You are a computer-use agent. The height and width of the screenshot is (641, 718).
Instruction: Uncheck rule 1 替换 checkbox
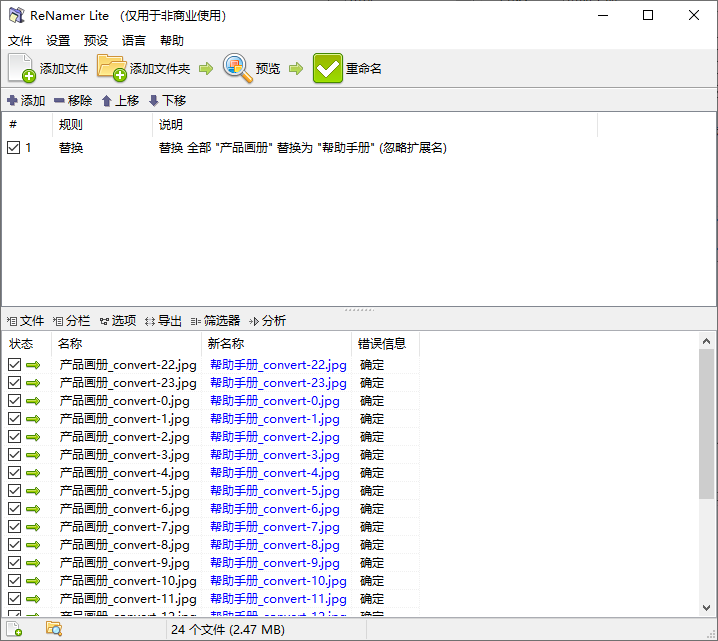pyautogui.click(x=13, y=148)
